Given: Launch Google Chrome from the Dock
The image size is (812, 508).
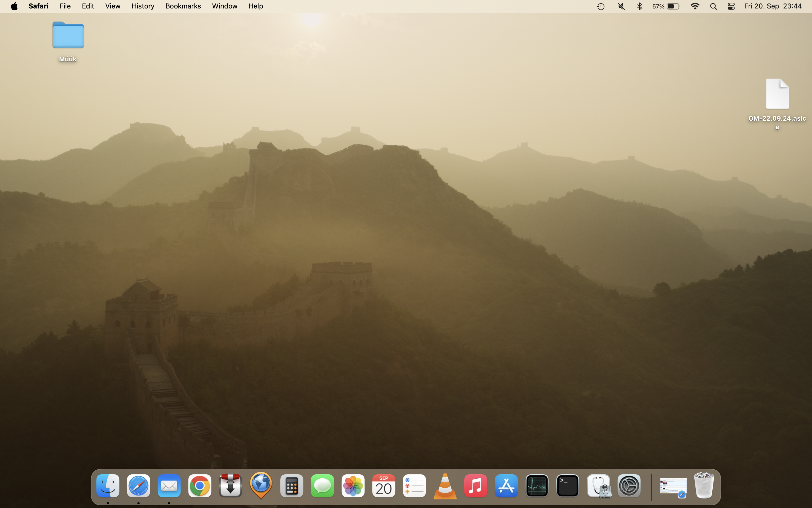Looking at the screenshot, I should pos(200,486).
